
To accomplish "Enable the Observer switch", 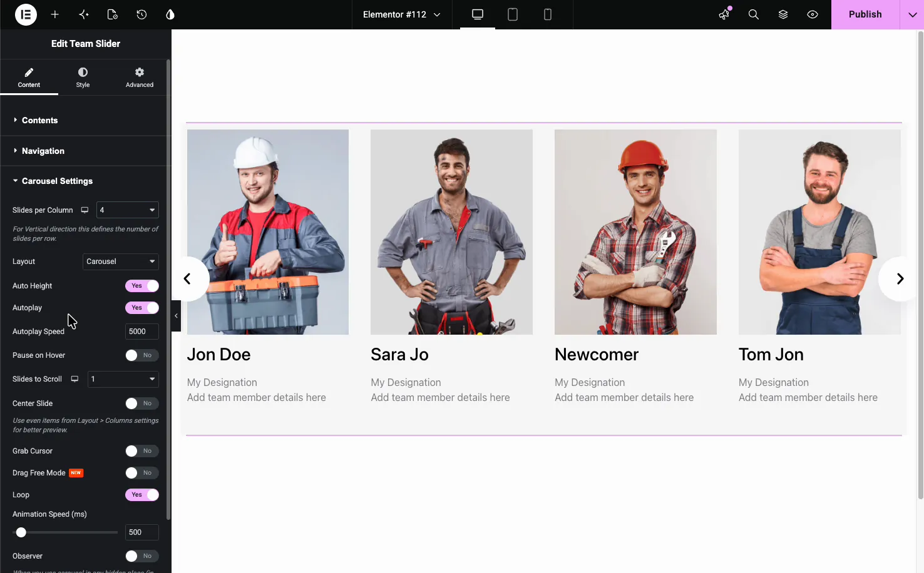I will [x=142, y=556].
